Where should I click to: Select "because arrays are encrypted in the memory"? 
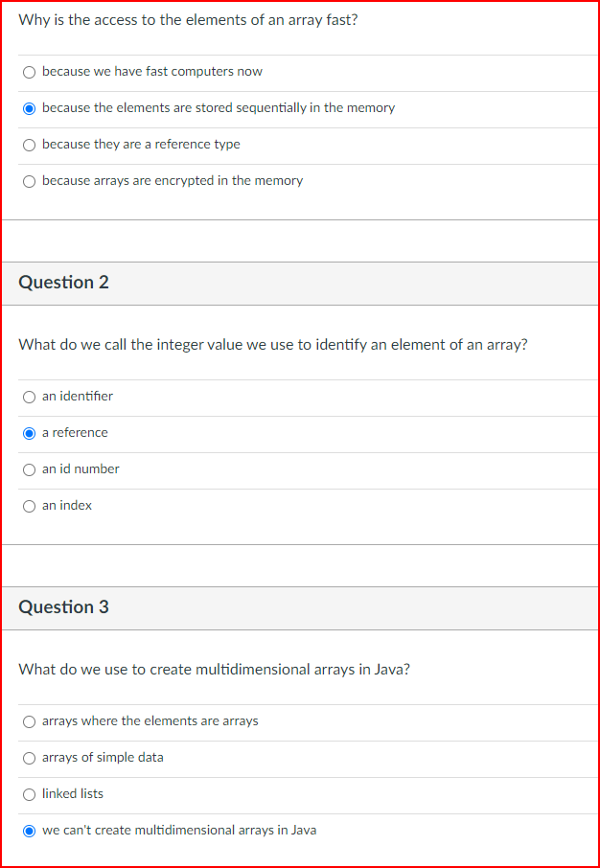click(29, 181)
